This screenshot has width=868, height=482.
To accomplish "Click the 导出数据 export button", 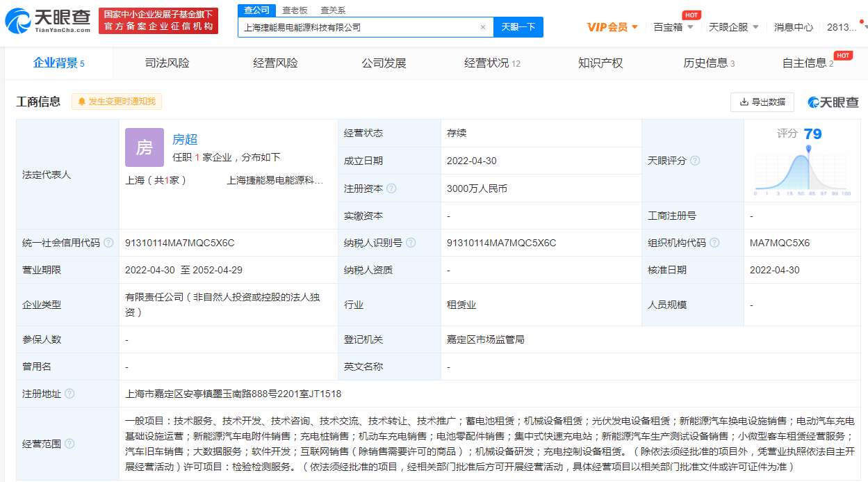I will (x=762, y=102).
